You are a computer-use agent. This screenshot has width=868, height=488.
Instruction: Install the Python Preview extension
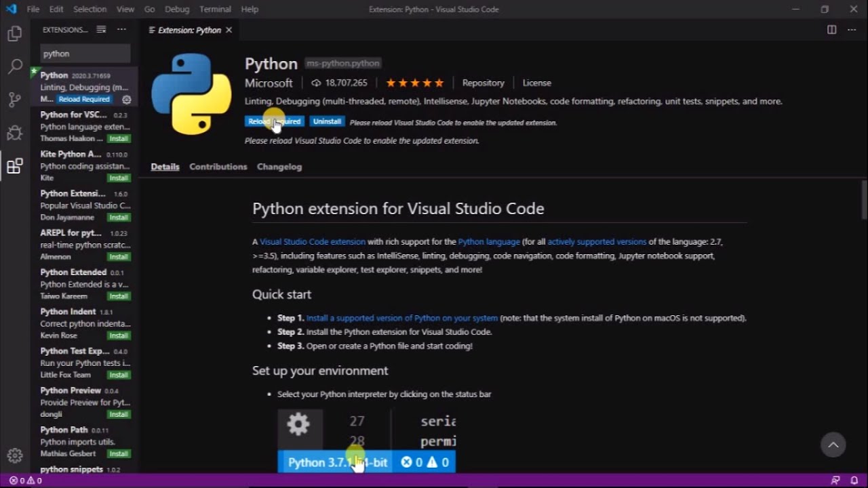[x=119, y=414]
